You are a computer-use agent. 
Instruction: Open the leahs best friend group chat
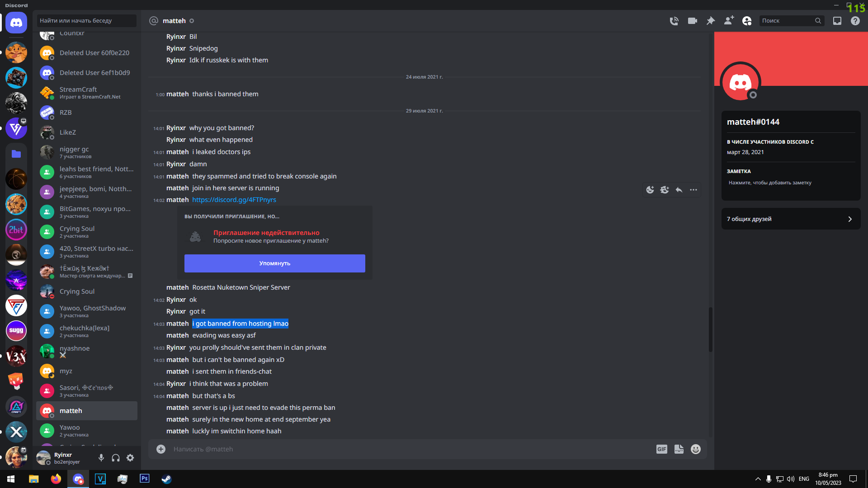(x=86, y=172)
